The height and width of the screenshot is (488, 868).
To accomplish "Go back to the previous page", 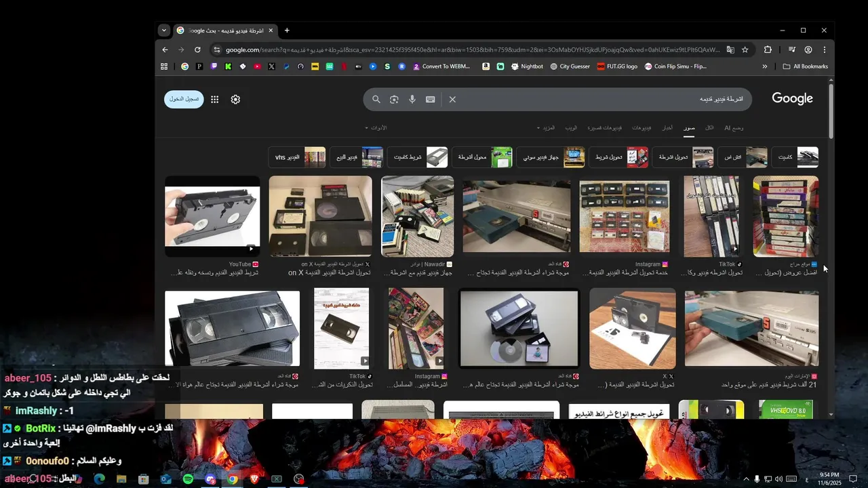I will 165,49.
